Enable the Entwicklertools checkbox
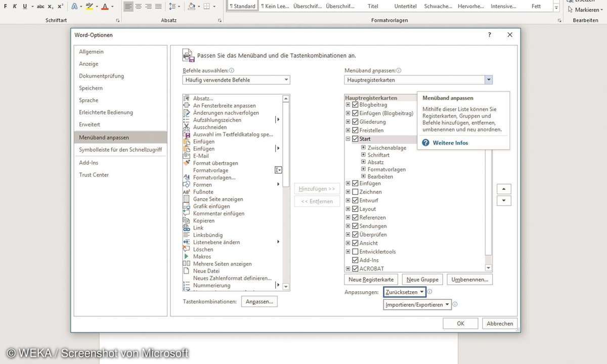 click(x=355, y=252)
